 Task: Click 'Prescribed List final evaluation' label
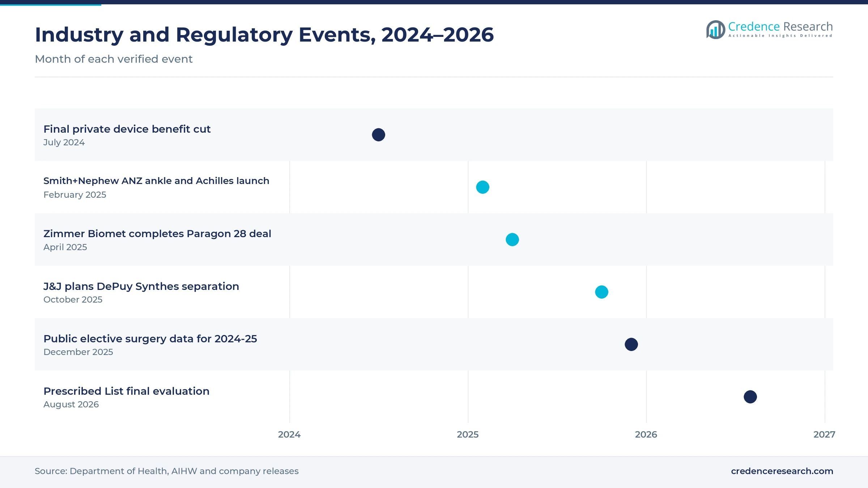pos(126,391)
